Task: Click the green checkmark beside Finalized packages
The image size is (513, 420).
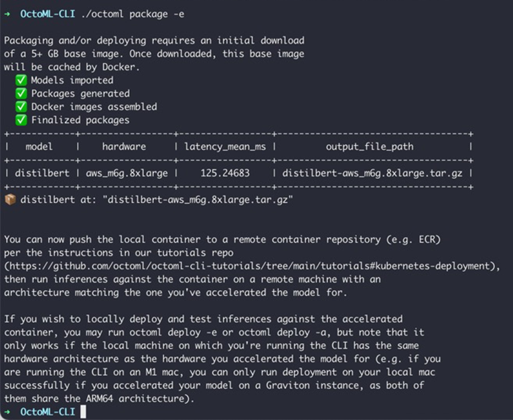Action: pyautogui.click(x=21, y=120)
